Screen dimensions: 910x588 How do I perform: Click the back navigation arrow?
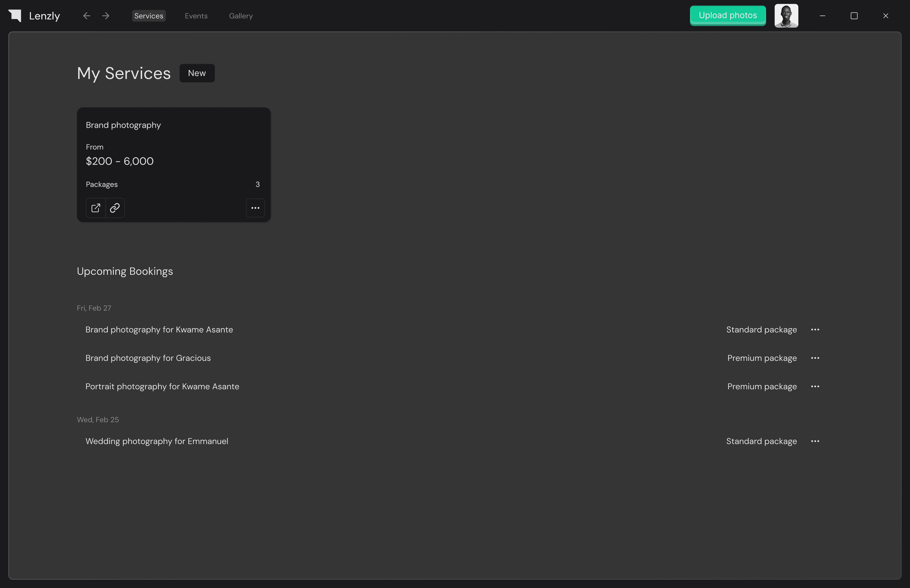point(86,16)
